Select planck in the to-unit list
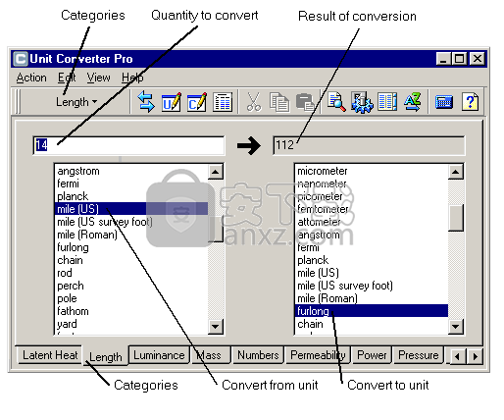This screenshot has width=504, height=420. (372, 260)
